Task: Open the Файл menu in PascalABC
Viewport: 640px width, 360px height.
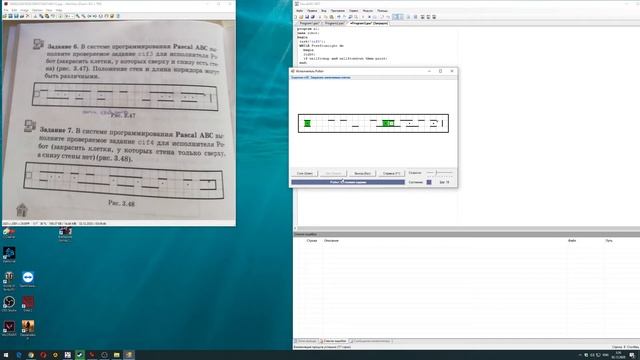Action: tap(300, 11)
